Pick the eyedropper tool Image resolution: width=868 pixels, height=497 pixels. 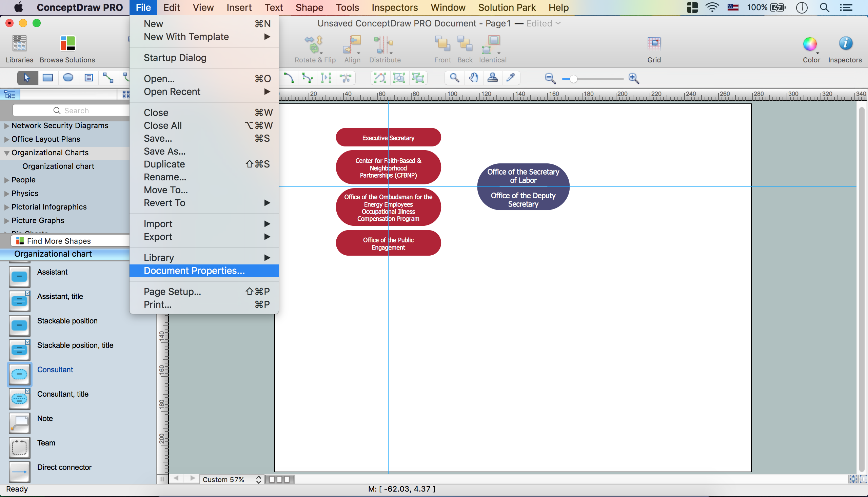point(510,78)
